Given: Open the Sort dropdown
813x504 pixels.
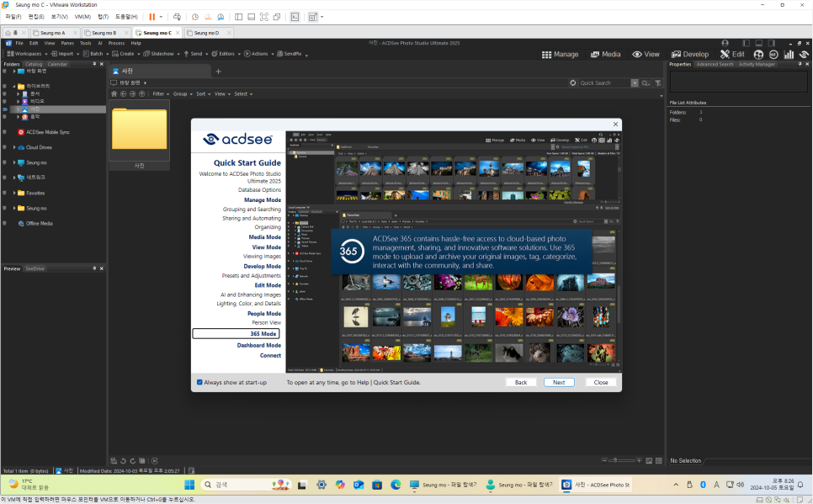Looking at the screenshot, I should (202, 93).
